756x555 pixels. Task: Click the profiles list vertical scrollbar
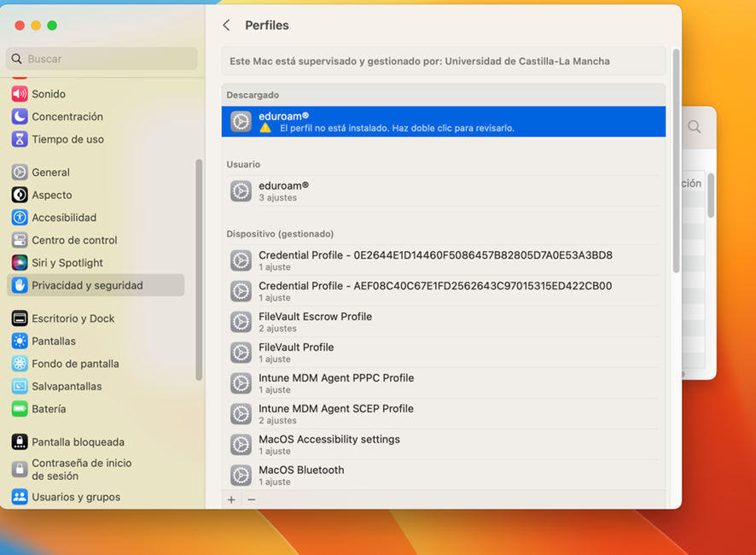click(x=677, y=162)
